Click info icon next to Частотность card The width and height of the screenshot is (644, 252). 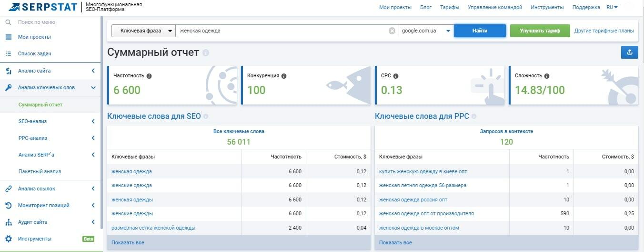149,76
